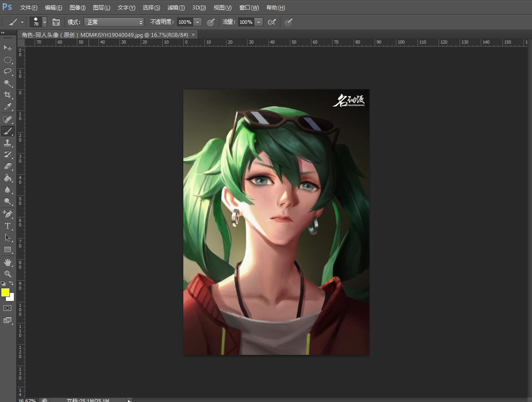
Task: Open the 图层(L) menu
Action: click(102, 8)
